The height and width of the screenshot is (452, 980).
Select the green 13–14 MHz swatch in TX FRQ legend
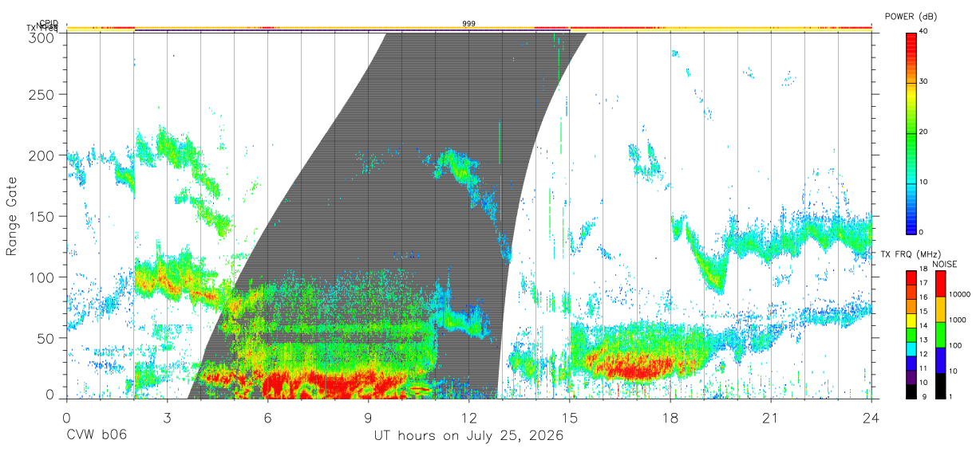911,333
